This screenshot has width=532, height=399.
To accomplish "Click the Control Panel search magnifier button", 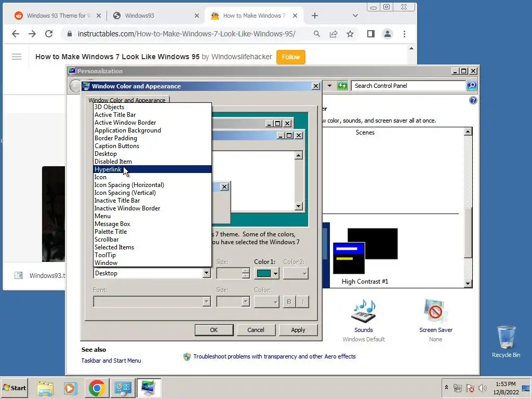I will point(472,86).
